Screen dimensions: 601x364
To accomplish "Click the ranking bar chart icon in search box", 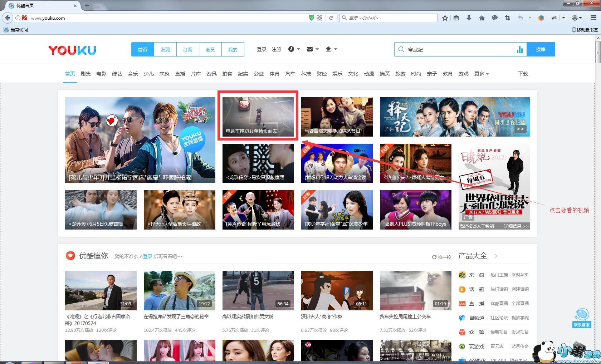I will click(519, 49).
